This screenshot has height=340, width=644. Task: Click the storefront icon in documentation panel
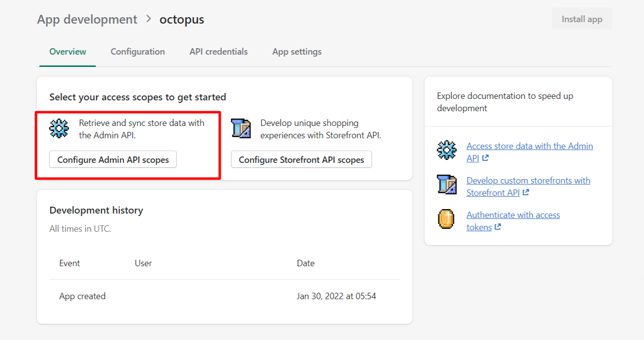point(447,185)
